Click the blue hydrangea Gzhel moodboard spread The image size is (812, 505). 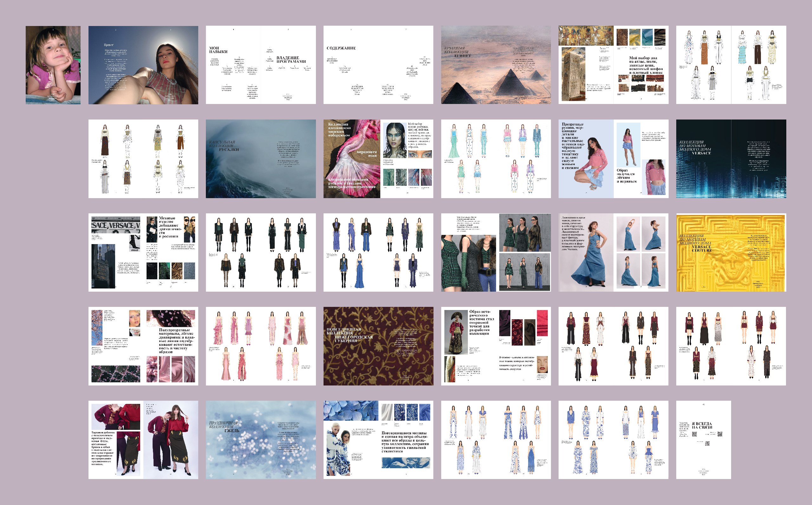click(378, 440)
